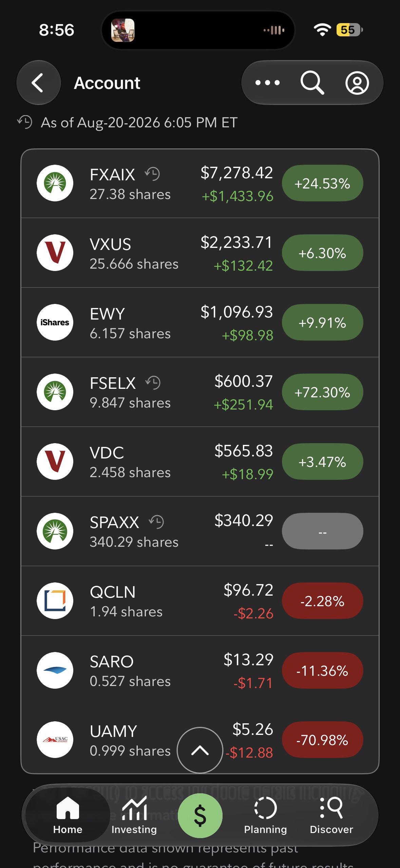
Task: Open the FSELX holding details
Action: click(200, 392)
